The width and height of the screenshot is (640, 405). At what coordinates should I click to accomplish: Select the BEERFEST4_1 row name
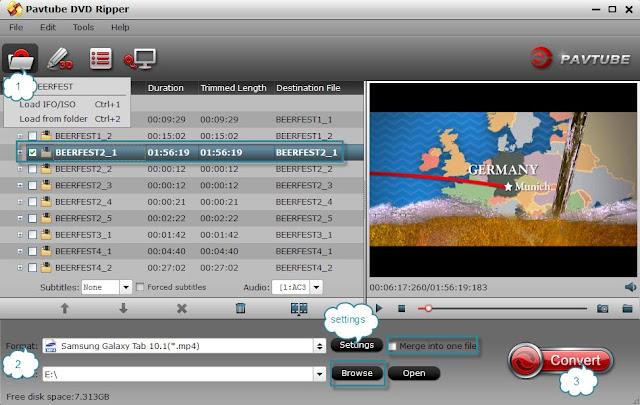tap(83, 251)
